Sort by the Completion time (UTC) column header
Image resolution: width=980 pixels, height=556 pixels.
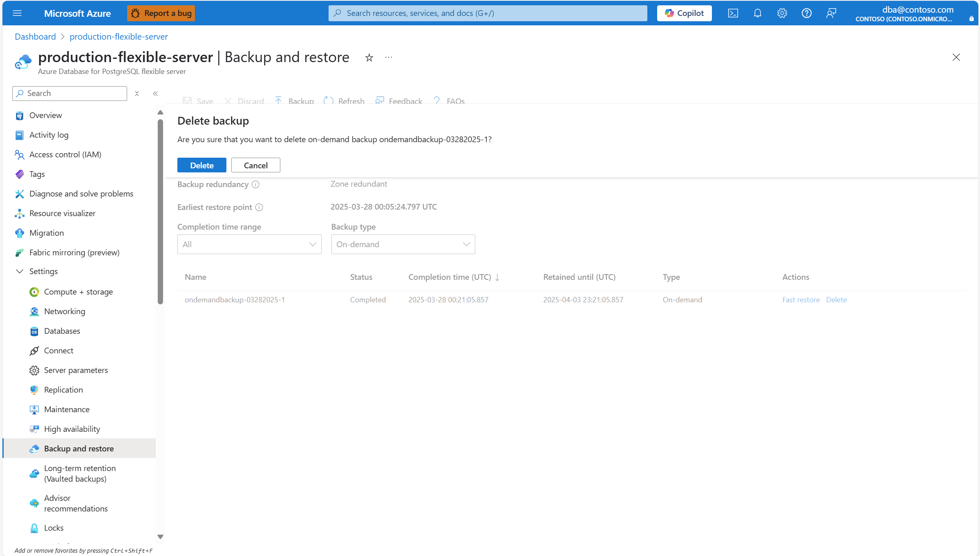pyautogui.click(x=450, y=277)
